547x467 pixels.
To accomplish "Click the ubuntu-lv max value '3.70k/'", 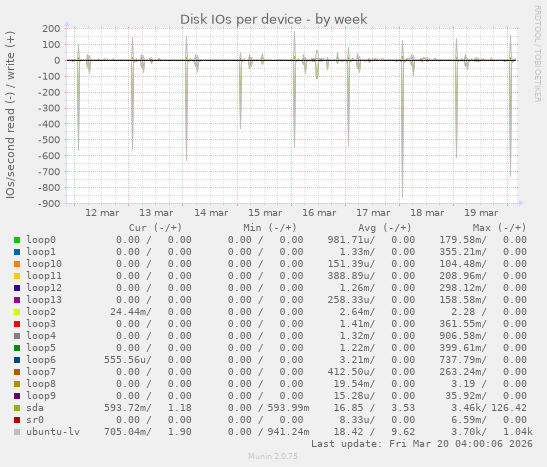I will click(469, 432).
